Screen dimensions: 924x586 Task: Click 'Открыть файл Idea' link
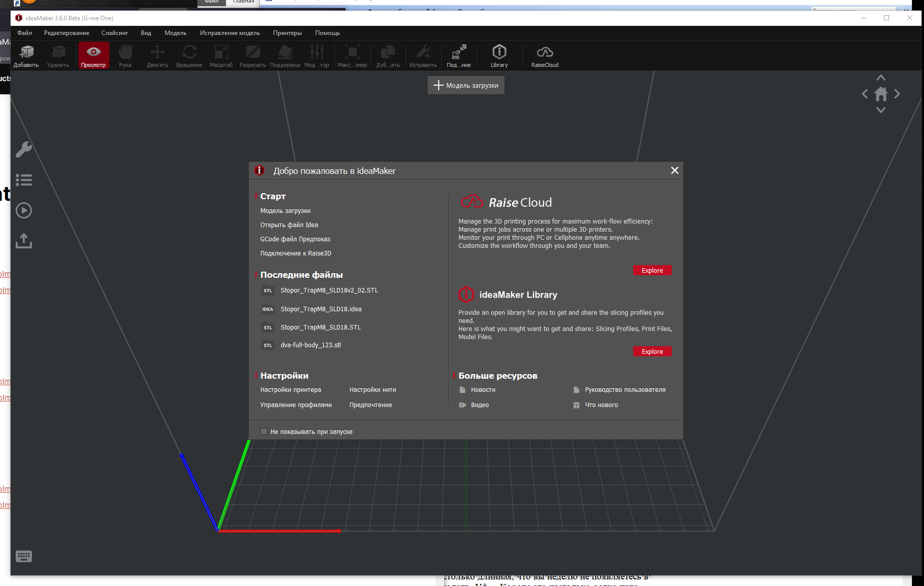click(289, 225)
